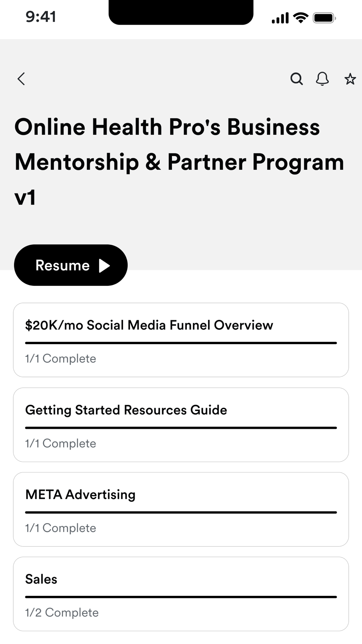Tap Sales 1/2 Complete status text
The height and width of the screenshot is (644, 362).
62,612
